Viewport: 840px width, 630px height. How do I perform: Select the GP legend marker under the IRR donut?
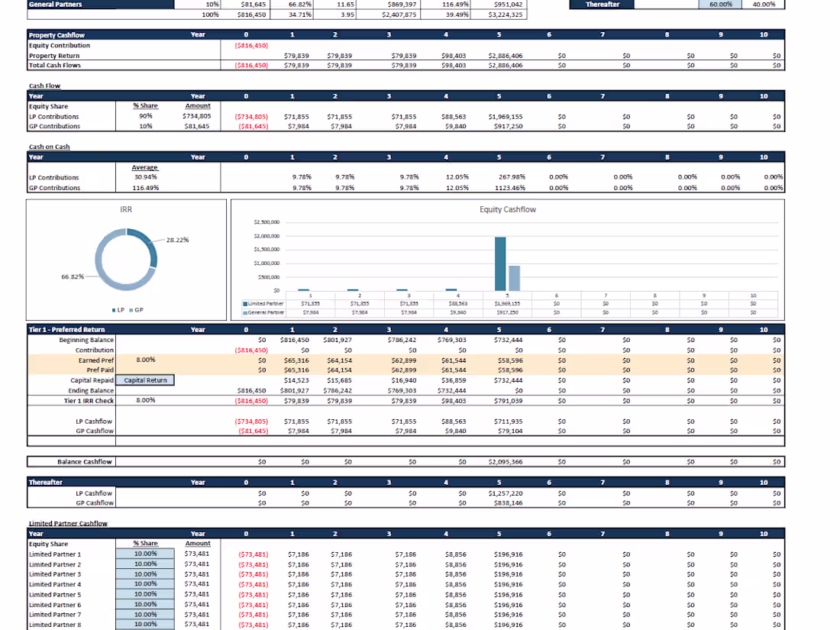tap(131, 309)
